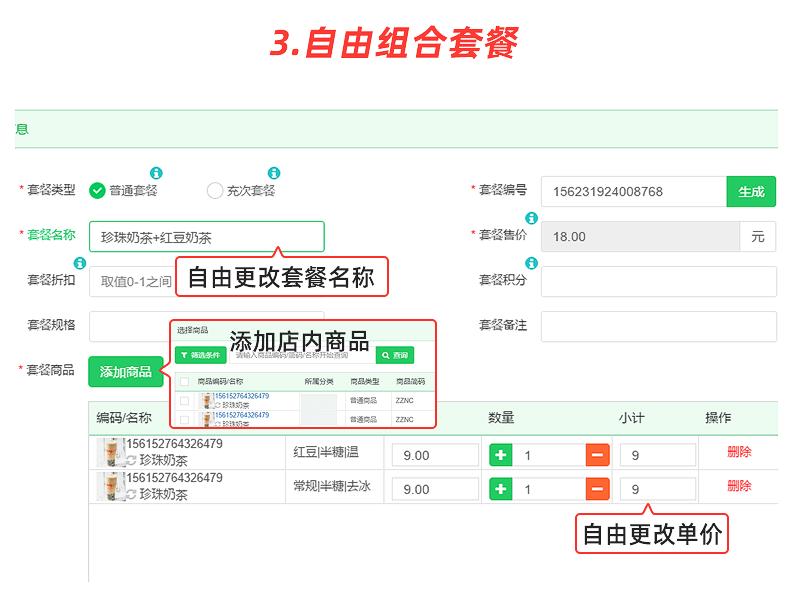Delete the 常规|半糖|去冰 product row
Image resolution: width=790 pixels, height=602 pixels.
738,486
